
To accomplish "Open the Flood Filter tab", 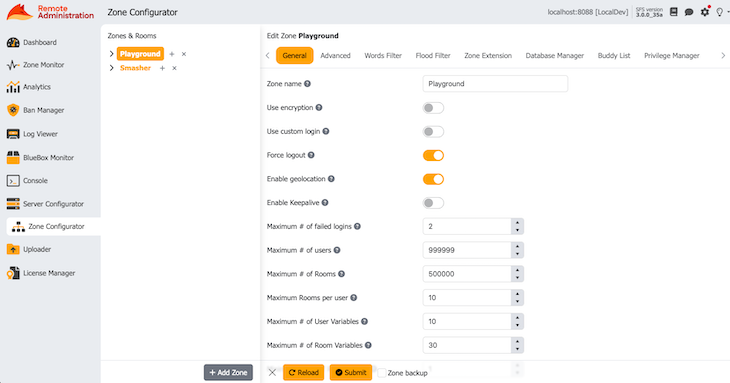I will tap(433, 55).
